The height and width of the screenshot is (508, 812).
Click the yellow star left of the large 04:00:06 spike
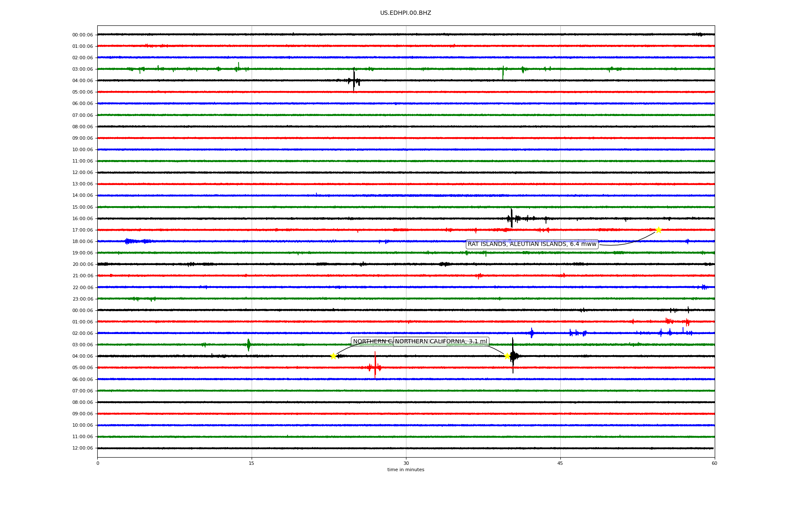click(507, 356)
